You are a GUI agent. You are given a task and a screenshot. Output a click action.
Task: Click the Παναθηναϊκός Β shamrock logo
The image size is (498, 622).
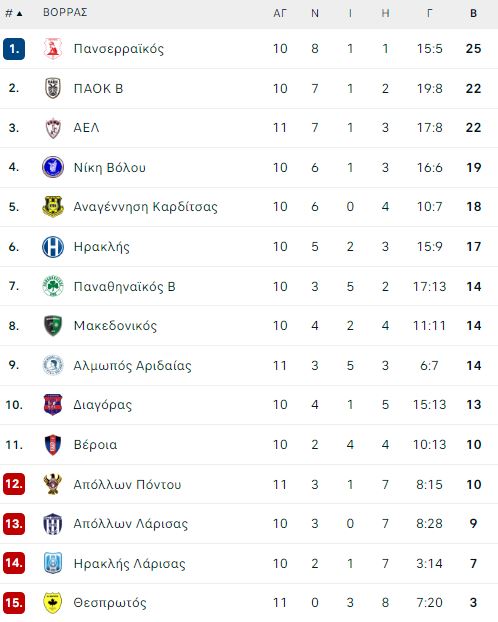point(53,286)
